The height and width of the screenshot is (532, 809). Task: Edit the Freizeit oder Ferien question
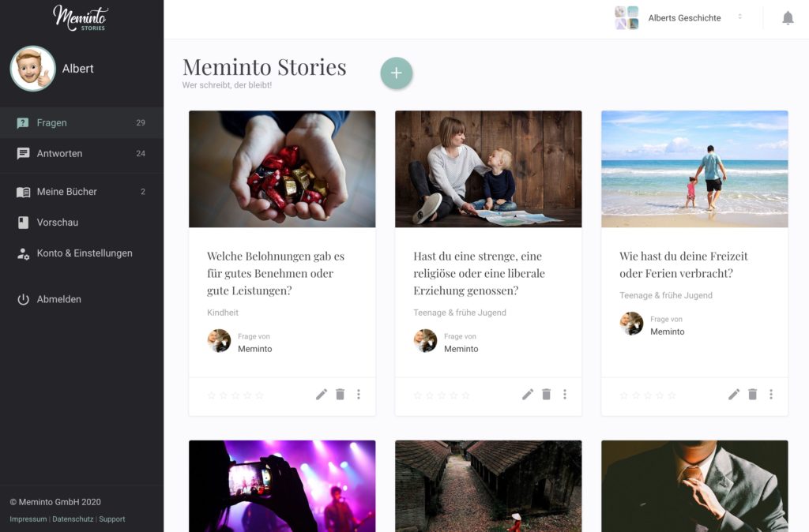[734, 395]
